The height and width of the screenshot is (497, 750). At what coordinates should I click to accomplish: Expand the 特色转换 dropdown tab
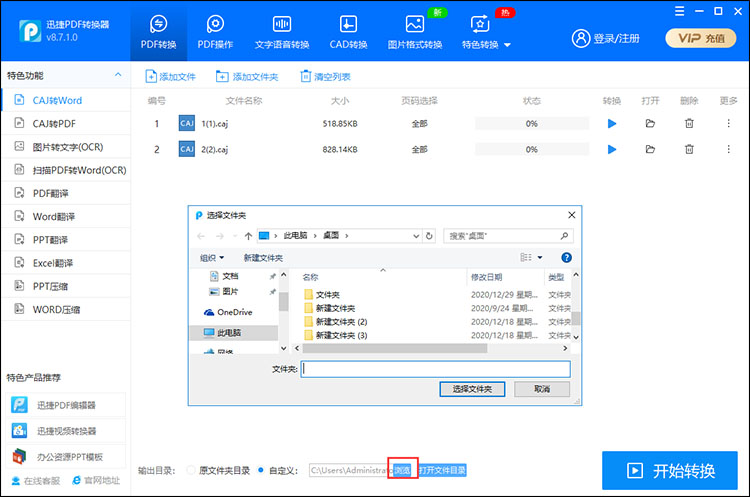click(x=486, y=33)
